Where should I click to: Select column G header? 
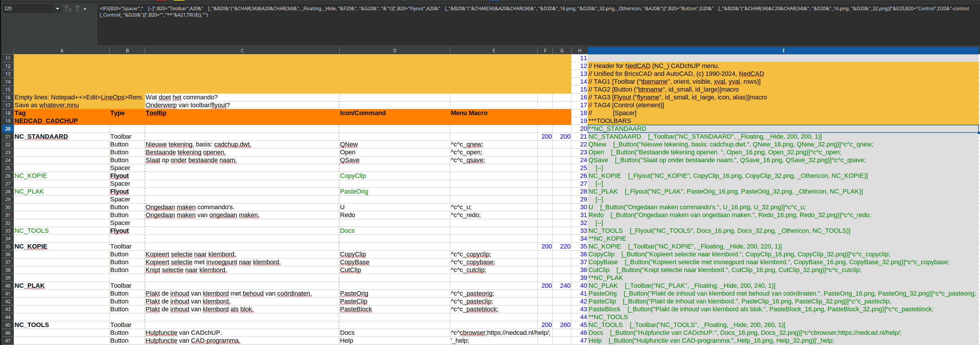(561, 51)
